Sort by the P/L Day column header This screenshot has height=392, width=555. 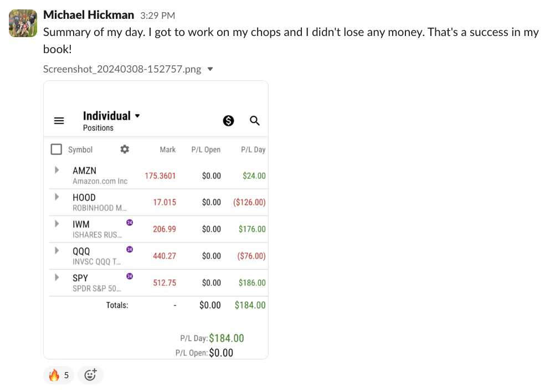click(253, 149)
